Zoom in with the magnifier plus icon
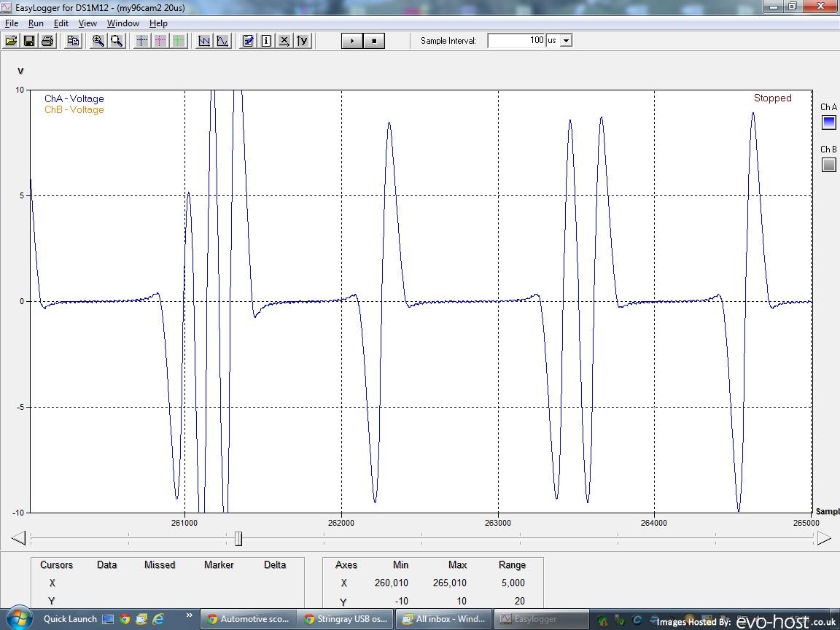The width and height of the screenshot is (840, 630). click(98, 41)
